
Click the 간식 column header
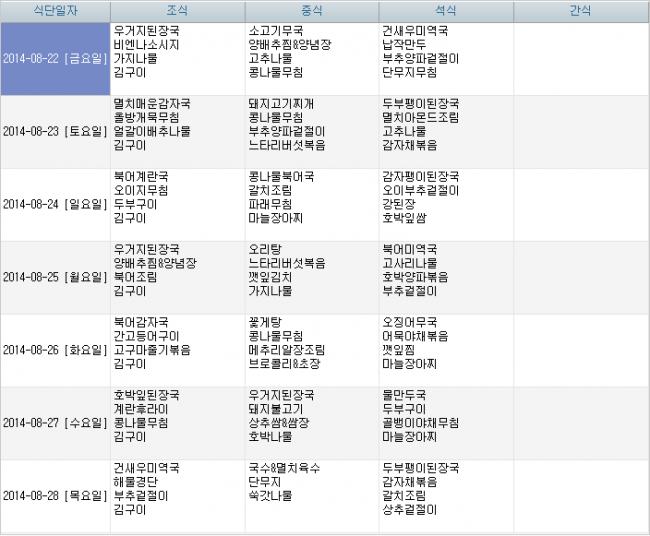click(x=580, y=10)
